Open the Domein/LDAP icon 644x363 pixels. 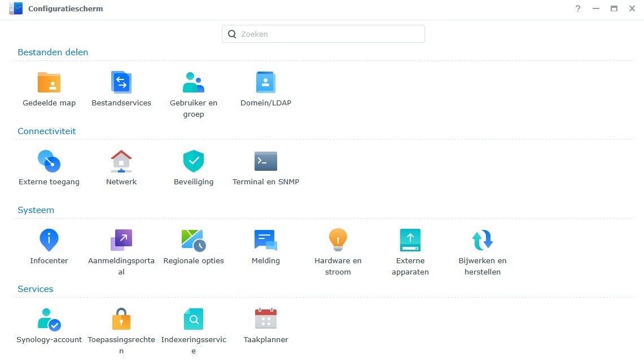(x=266, y=82)
